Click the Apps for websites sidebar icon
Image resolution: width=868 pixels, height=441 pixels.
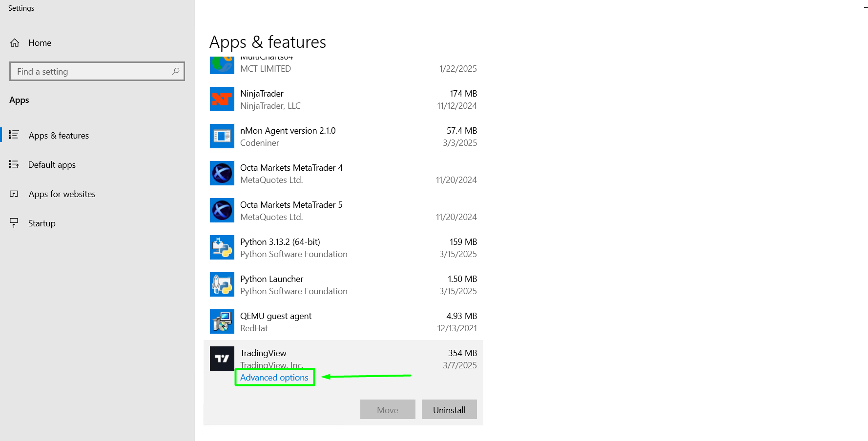[14, 194]
